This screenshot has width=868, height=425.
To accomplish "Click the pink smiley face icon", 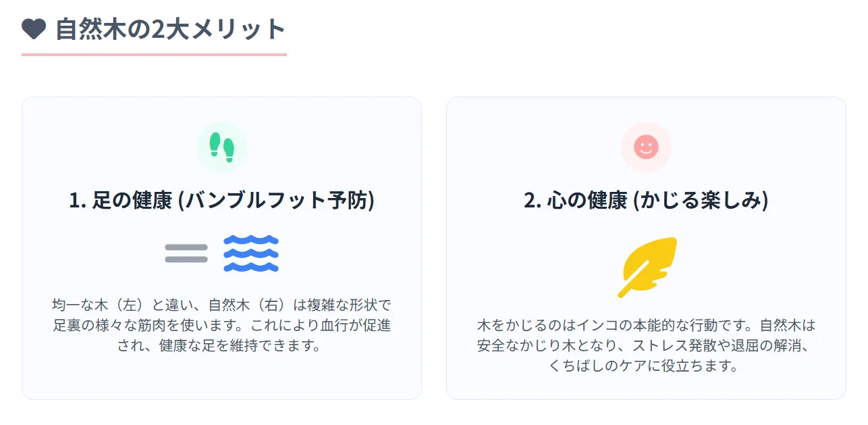I will coord(646,147).
